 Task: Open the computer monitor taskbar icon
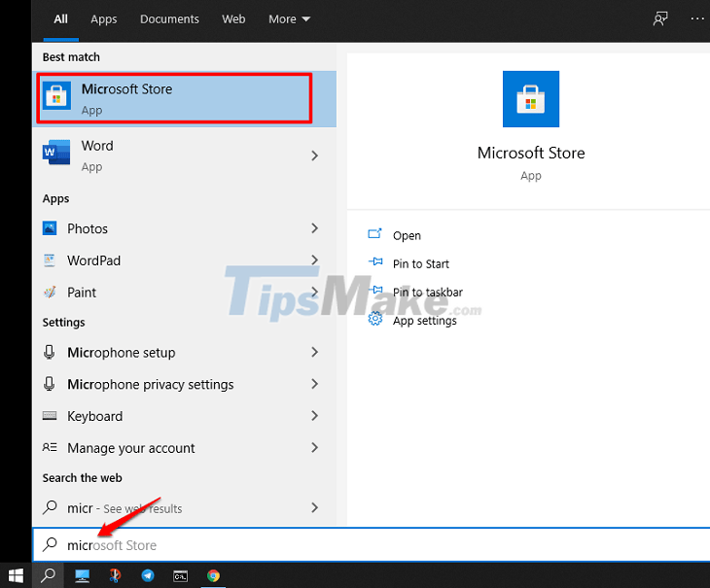coord(82,575)
